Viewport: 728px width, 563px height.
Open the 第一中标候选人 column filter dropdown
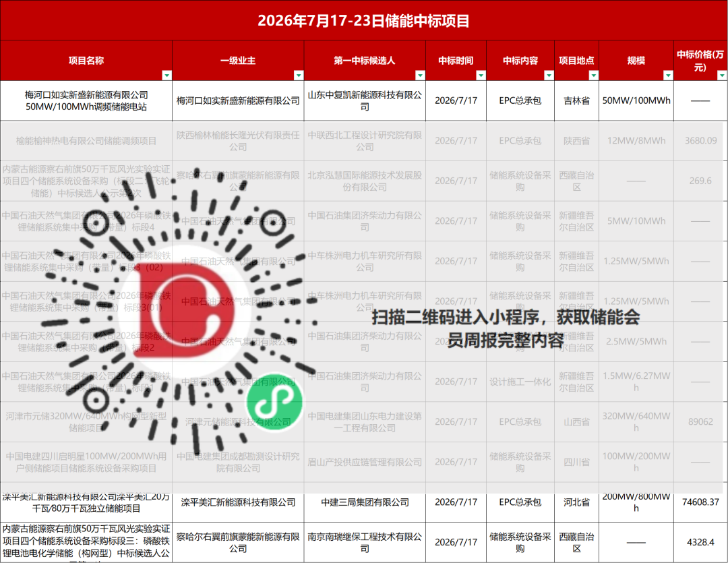[420, 76]
